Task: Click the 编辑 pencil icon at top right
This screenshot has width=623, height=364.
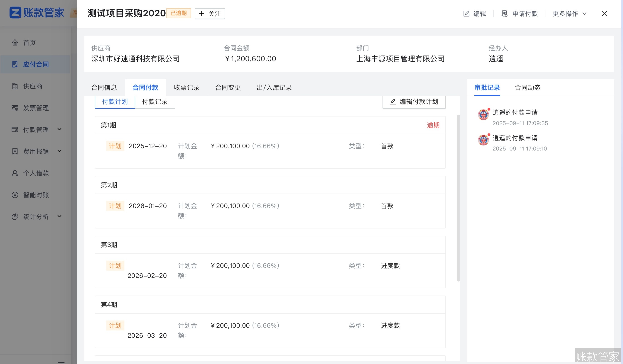Action: pyautogui.click(x=466, y=14)
